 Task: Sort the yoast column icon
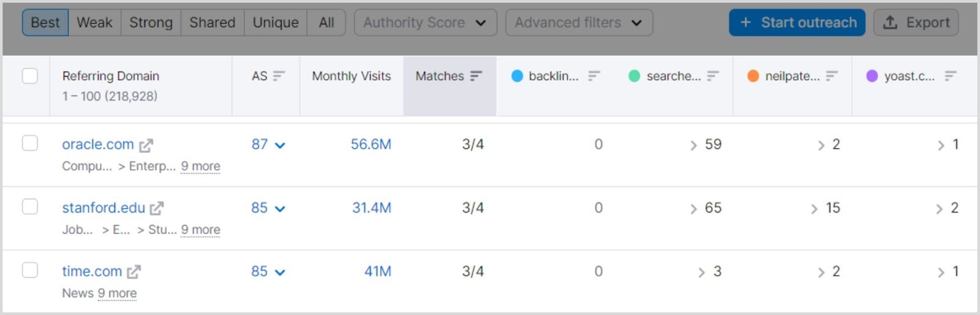point(950,76)
